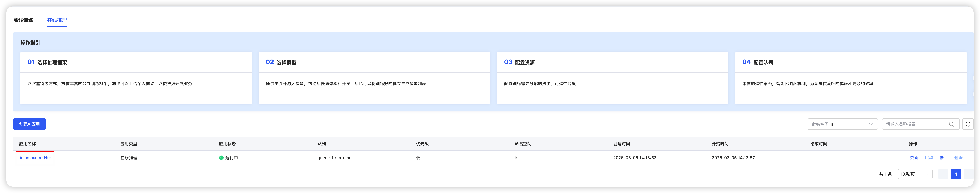Click the search magnifier icon button

pyautogui.click(x=951, y=124)
